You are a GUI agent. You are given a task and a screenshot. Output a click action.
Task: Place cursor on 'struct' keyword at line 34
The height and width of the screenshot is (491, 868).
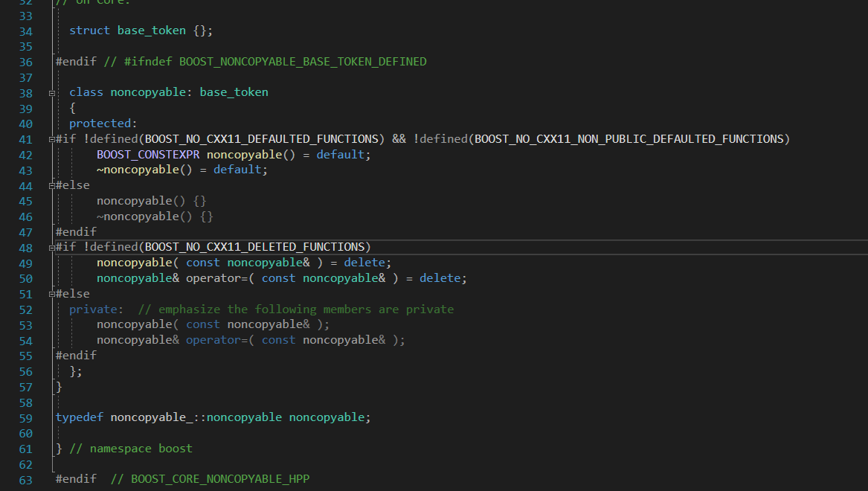90,31
